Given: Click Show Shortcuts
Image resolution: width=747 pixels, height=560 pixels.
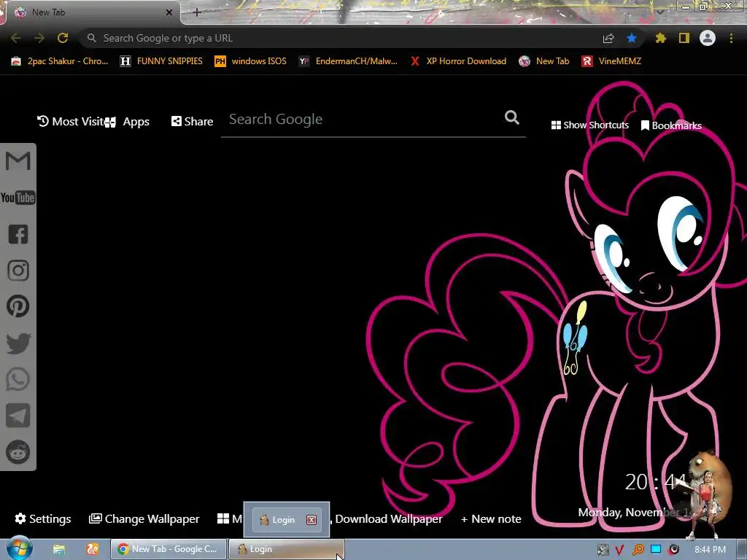Looking at the screenshot, I should 589,125.
